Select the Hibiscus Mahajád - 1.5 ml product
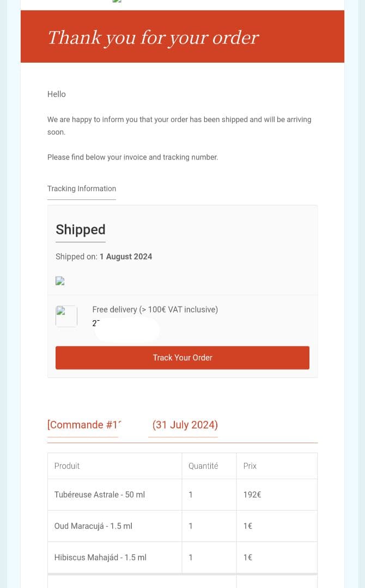This screenshot has width=365, height=588. [x=100, y=558]
